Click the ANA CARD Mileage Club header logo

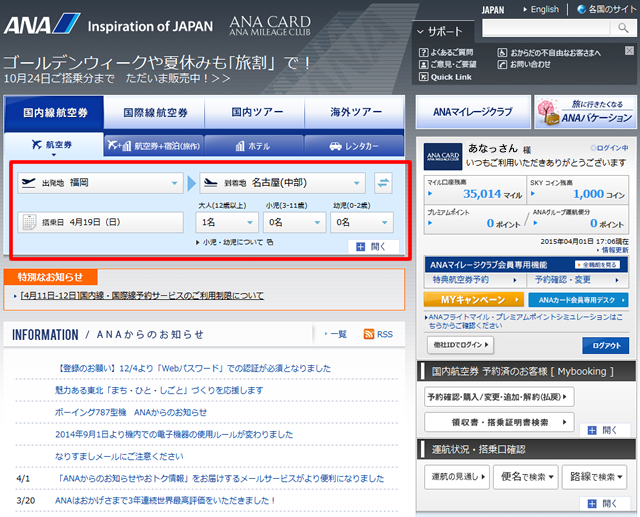[x=270, y=25]
